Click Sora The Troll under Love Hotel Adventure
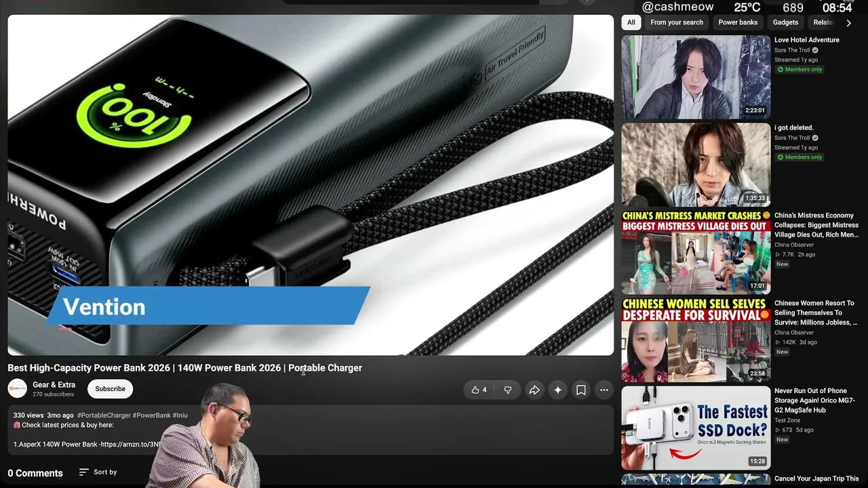 pos(792,50)
